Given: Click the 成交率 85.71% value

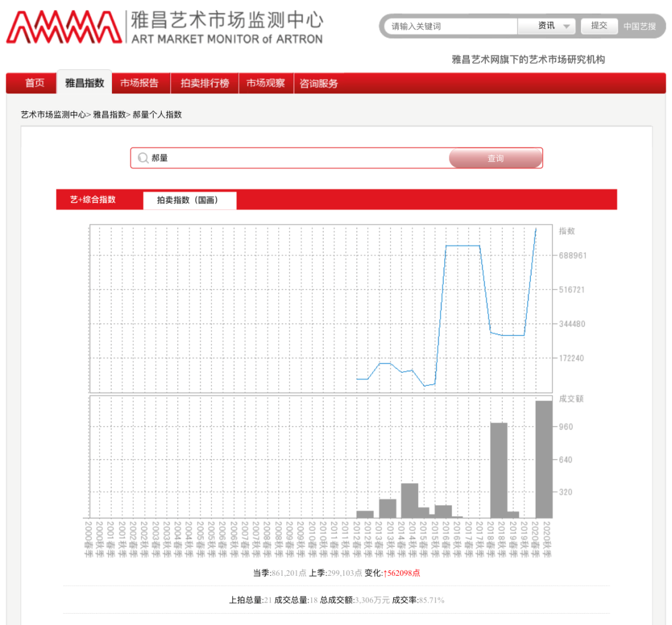Looking at the screenshot, I should [x=432, y=600].
